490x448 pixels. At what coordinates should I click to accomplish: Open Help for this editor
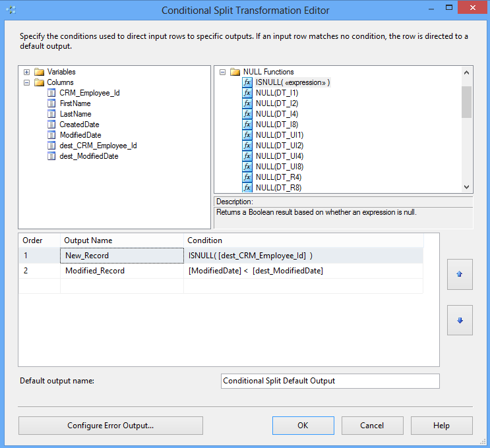point(442,426)
